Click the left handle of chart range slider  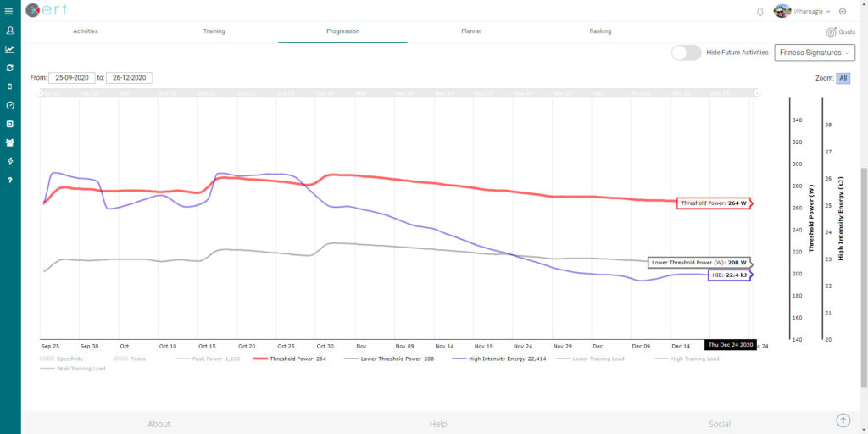41,93
